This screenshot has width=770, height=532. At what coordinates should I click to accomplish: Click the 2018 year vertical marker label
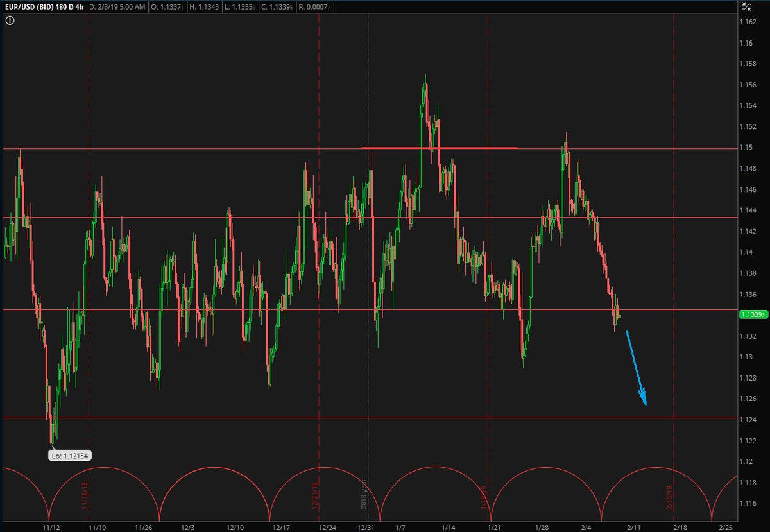coord(364,493)
